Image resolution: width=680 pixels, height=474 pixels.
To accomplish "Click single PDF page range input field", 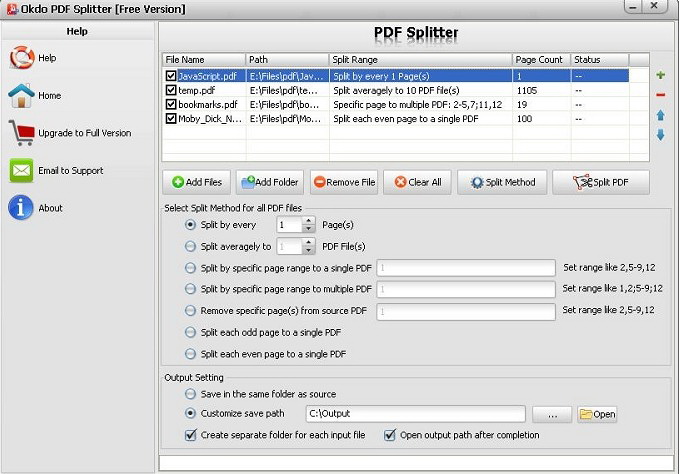I will coord(466,268).
